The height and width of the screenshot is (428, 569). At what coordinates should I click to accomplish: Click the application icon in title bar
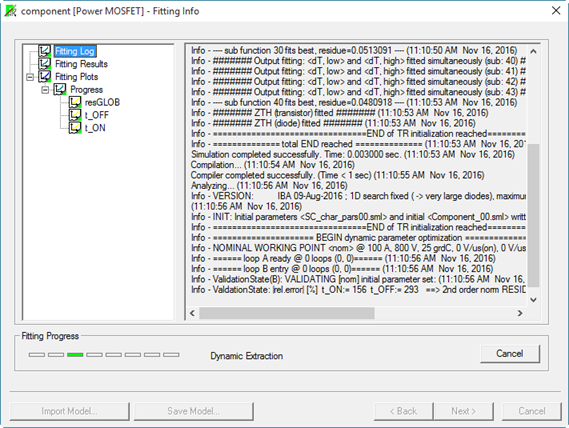pyautogui.click(x=11, y=11)
